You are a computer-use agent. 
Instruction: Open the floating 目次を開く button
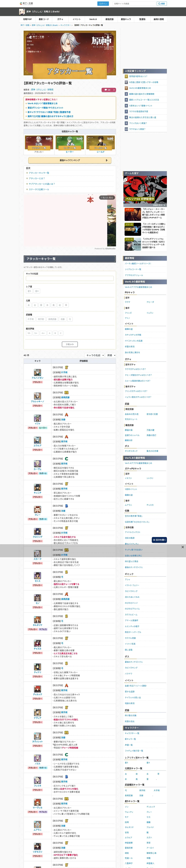click(x=159, y=540)
